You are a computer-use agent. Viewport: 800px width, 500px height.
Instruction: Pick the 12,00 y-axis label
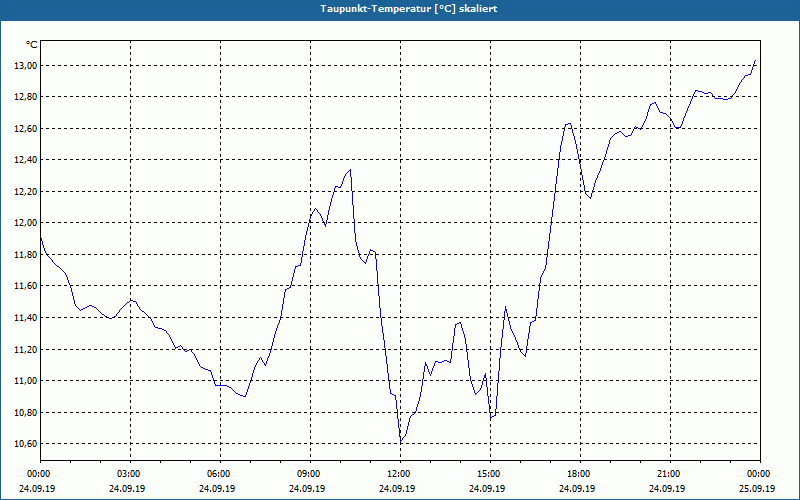click(x=25, y=223)
